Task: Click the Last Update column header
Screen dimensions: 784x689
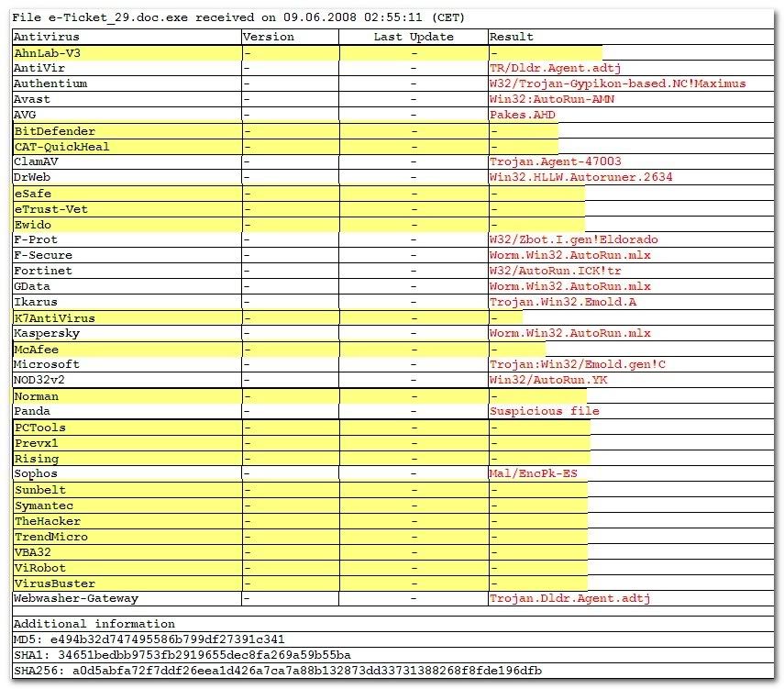Action: (x=413, y=37)
